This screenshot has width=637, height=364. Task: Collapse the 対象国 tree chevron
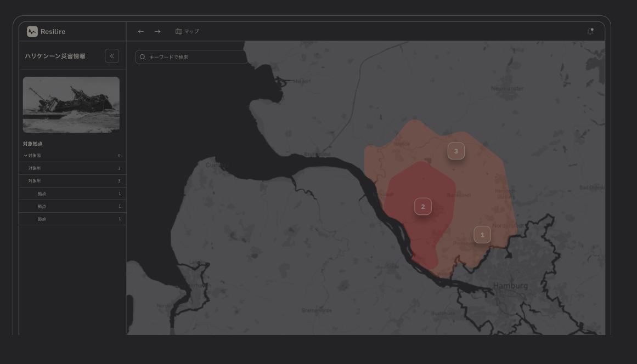pos(25,156)
